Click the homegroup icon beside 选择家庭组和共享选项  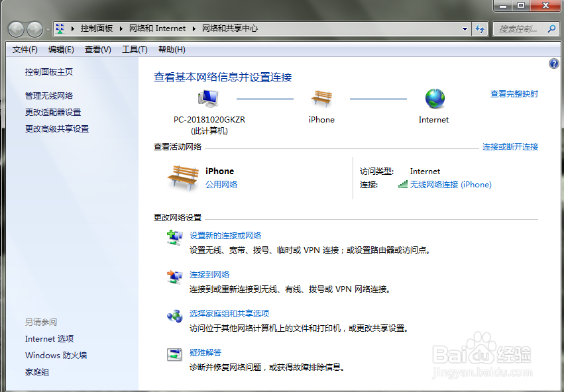(175, 317)
